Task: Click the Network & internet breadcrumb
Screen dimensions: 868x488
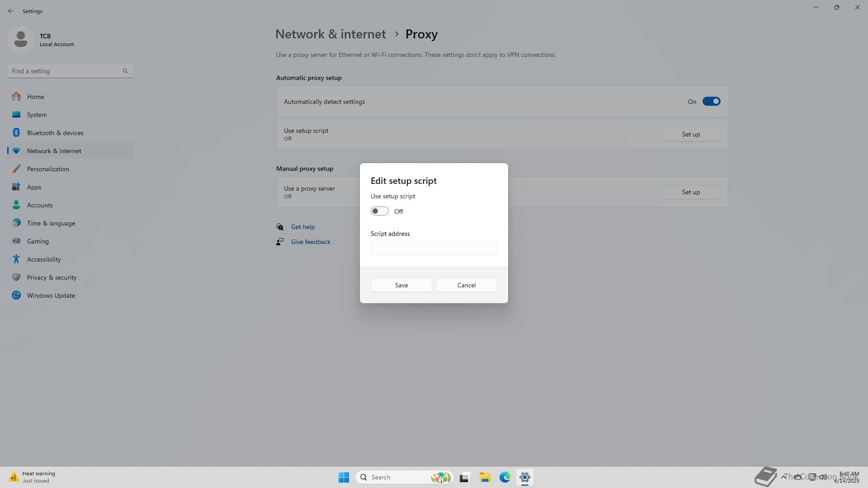Action: point(330,34)
